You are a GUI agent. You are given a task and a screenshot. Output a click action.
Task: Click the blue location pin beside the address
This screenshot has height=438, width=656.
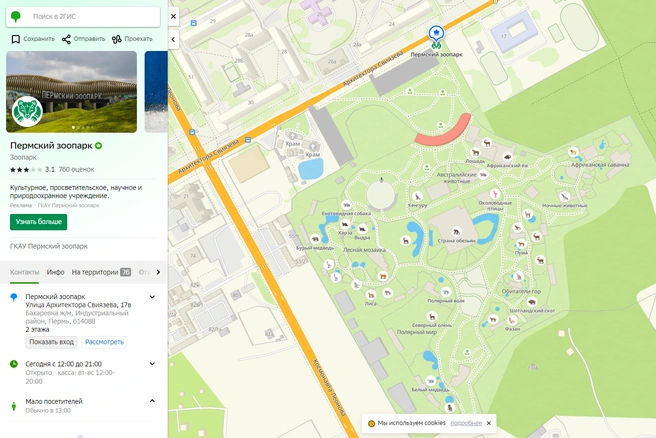pyautogui.click(x=14, y=297)
